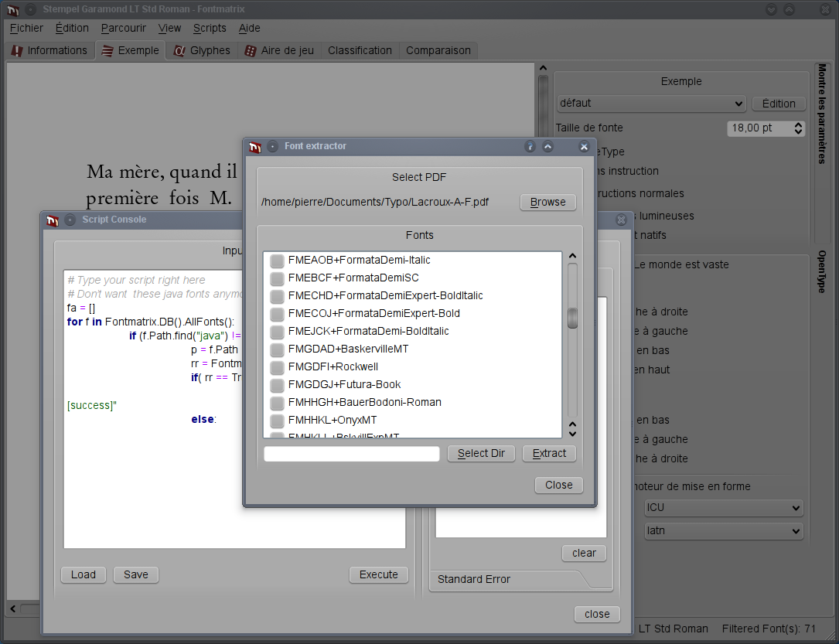
Task: Check FMECHD+FormataDemiExpert-BoldItalic font
Action: [277, 296]
